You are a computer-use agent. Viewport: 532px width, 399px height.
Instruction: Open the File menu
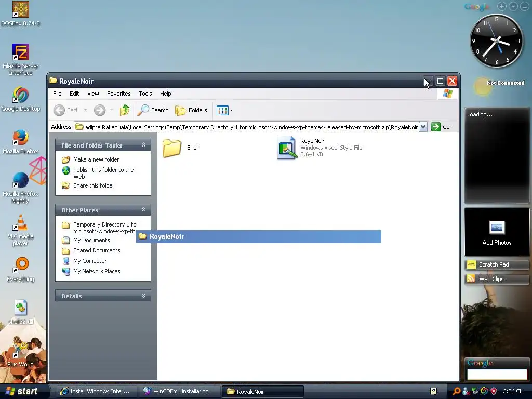tap(57, 94)
